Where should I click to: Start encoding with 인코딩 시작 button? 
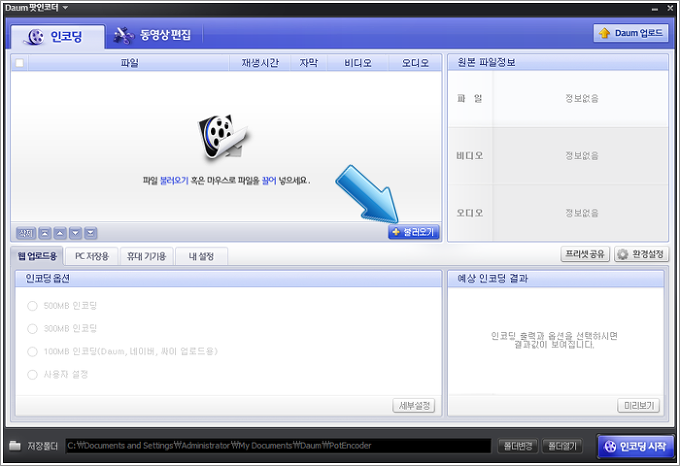pos(635,446)
